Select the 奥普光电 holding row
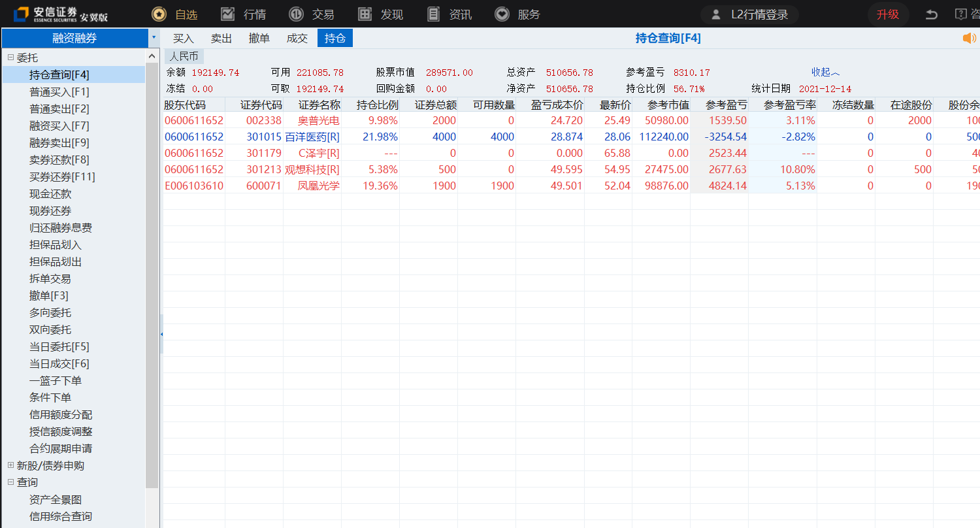 pyautogui.click(x=572, y=120)
